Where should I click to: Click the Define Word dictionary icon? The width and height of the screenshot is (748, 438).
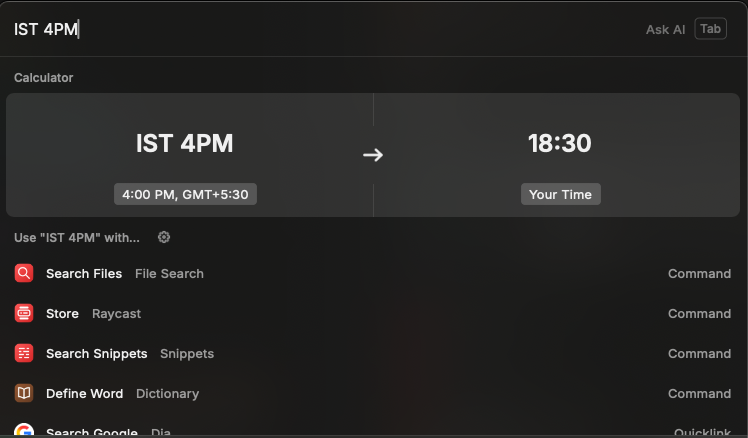point(24,393)
